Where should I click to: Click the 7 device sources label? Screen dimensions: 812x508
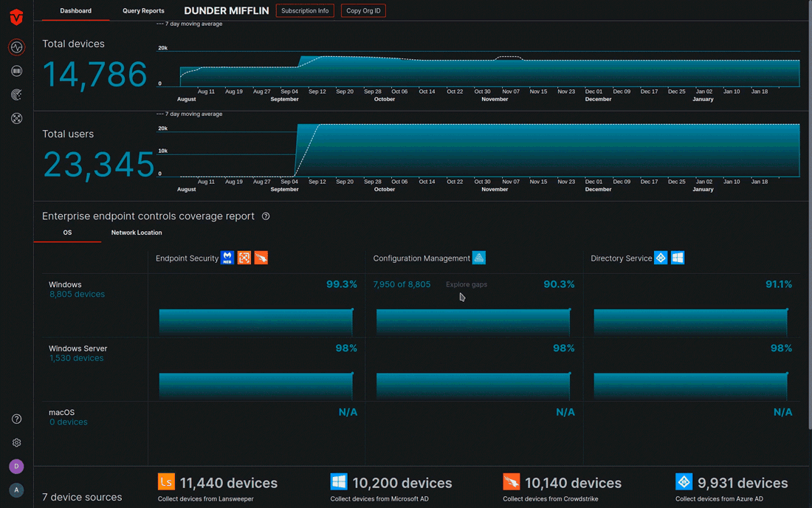tap(82, 497)
